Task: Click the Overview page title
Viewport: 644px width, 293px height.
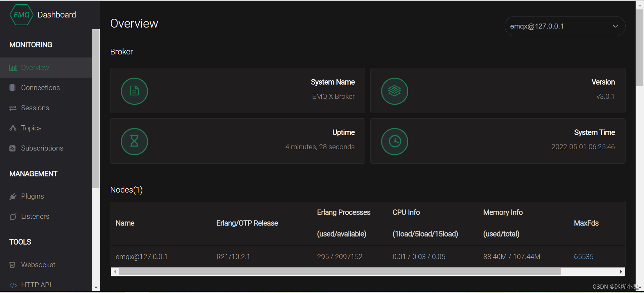Action: coord(134,24)
